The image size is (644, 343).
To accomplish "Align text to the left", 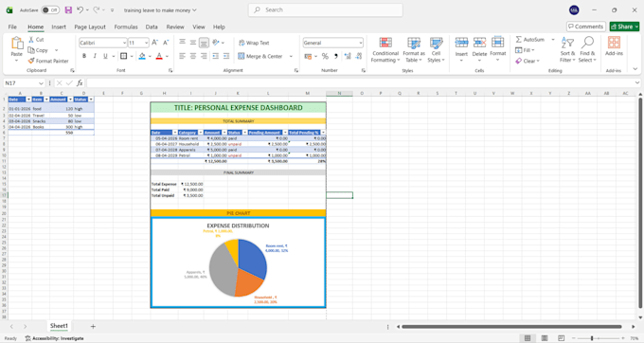I will point(183,56).
